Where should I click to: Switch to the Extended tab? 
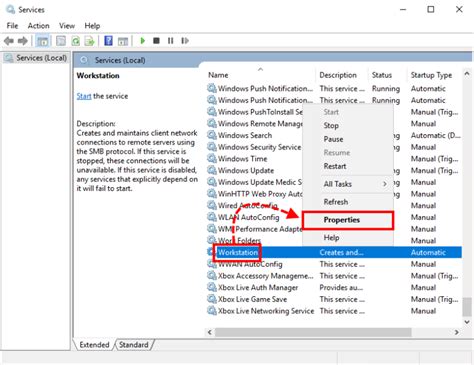(x=94, y=345)
